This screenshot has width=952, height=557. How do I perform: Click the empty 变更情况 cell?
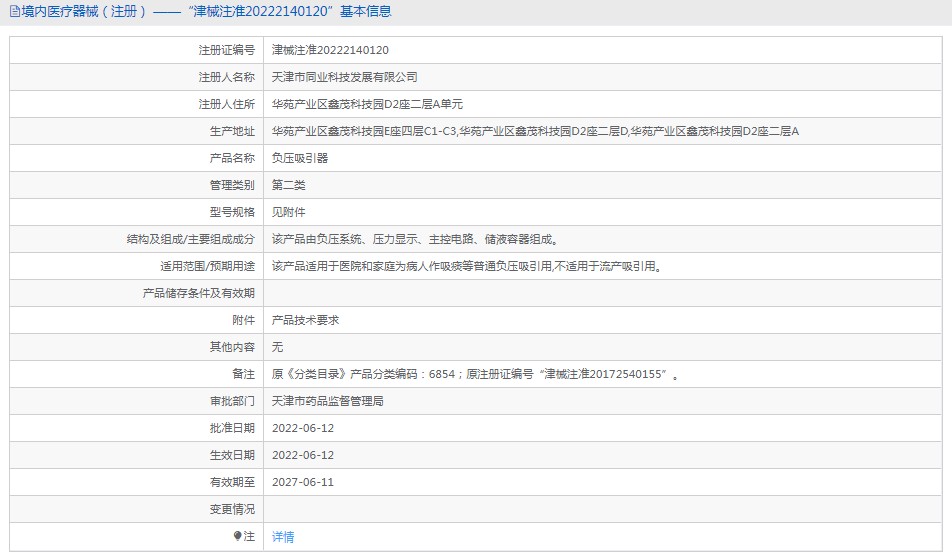[x=602, y=509]
